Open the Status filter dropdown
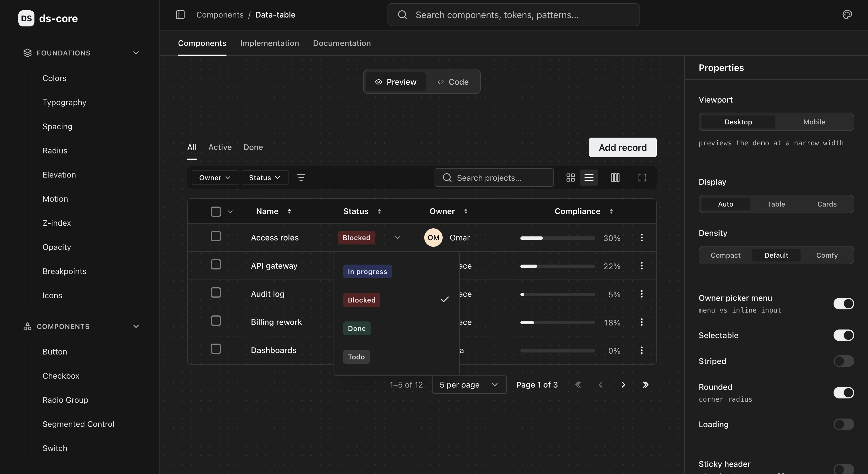 [x=265, y=178]
